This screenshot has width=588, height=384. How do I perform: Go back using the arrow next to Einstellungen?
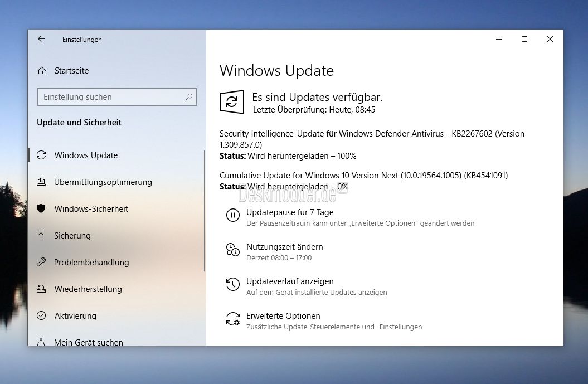click(x=41, y=39)
